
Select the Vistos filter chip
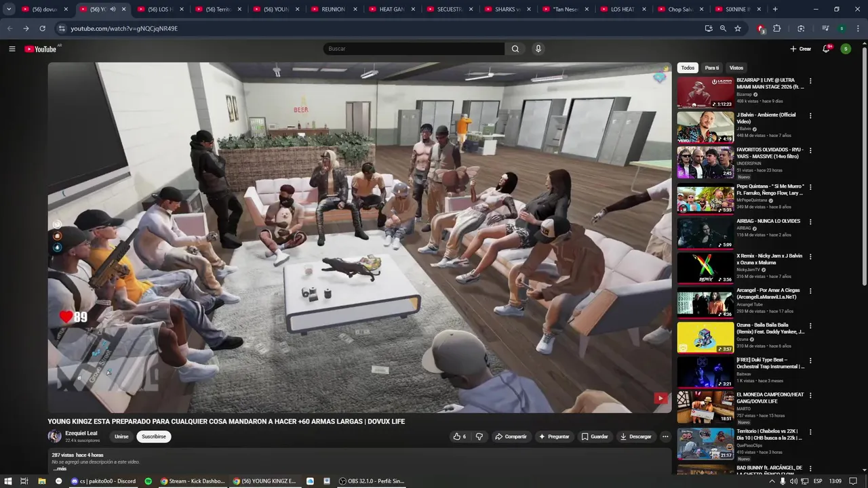tap(736, 68)
